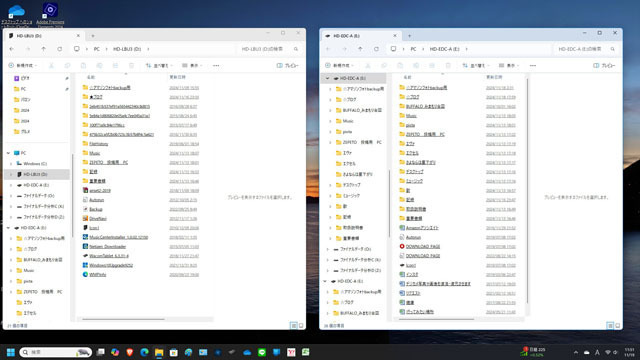Open 新規作成 dropdown in HD-LBU3 window
The width and height of the screenshot is (640, 360).
(23, 65)
